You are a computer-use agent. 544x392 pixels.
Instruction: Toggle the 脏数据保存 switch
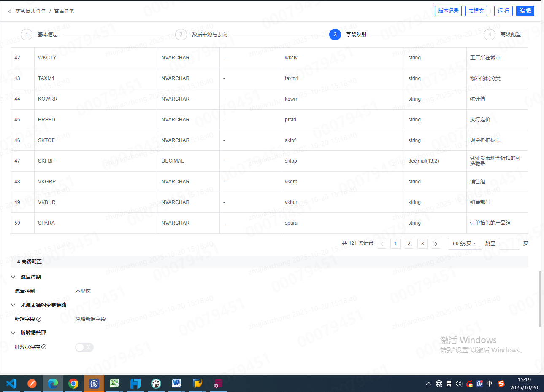84,347
